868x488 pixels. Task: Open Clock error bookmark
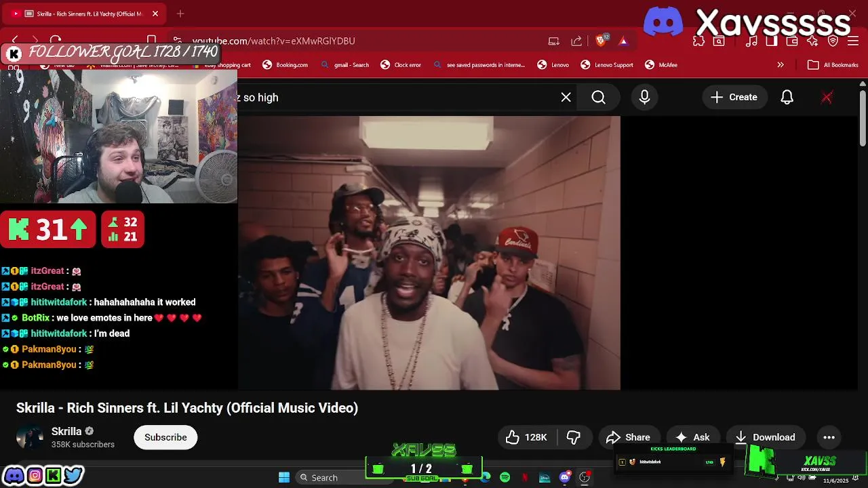(x=401, y=65)
